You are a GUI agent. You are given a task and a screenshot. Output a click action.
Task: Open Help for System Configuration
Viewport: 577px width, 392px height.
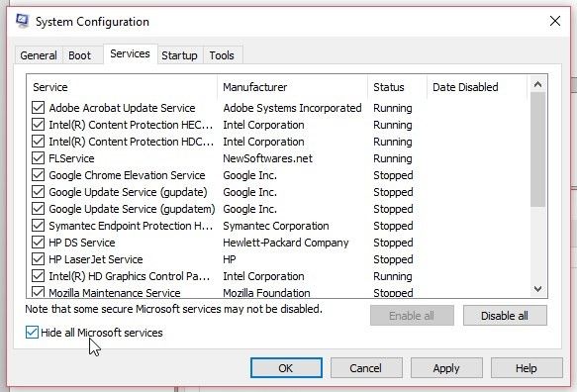click(x=527, y=367)
